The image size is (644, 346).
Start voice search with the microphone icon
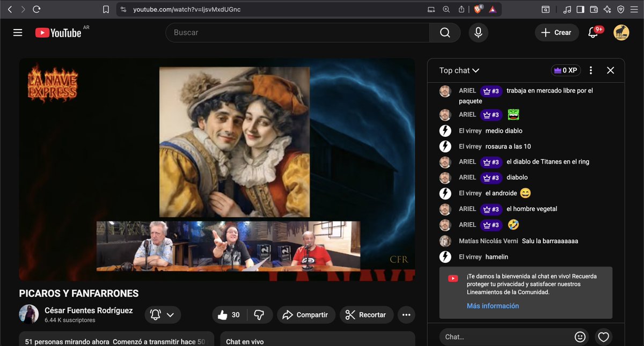pyautogui.click(x=478, y=33)
